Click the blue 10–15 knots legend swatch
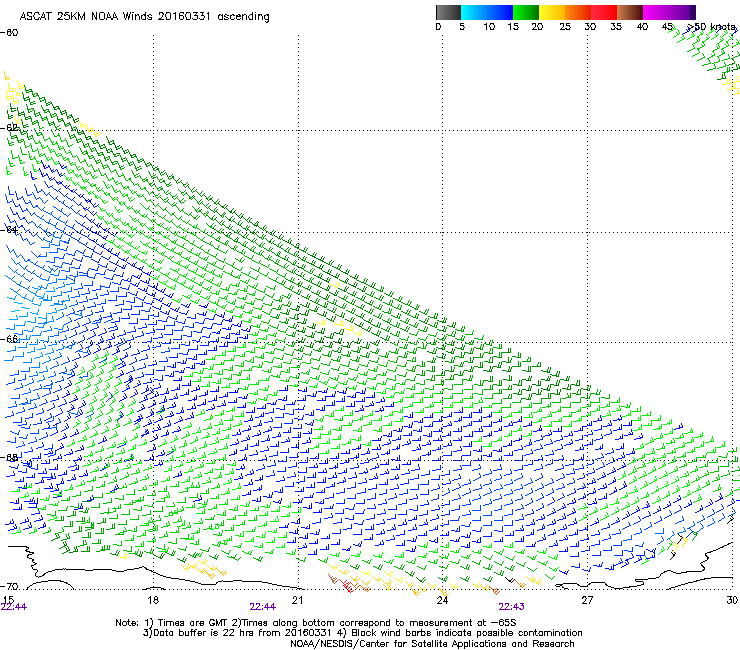 tap(500, 12)
